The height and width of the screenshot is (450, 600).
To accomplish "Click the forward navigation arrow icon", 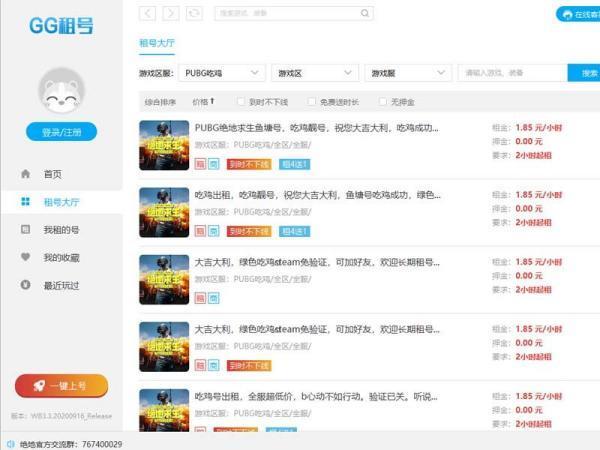I will pyautogui.click(x=171, y=13).
